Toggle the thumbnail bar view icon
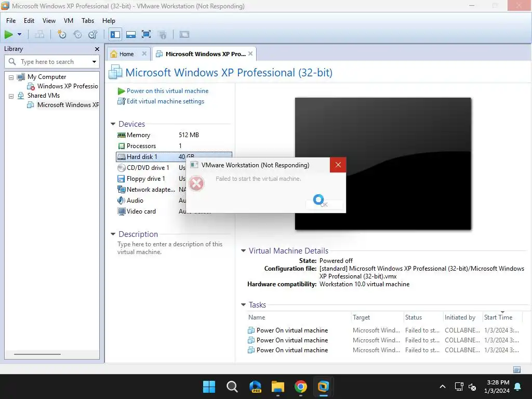This screenshot has width=532, height=399. coord(130,34)
